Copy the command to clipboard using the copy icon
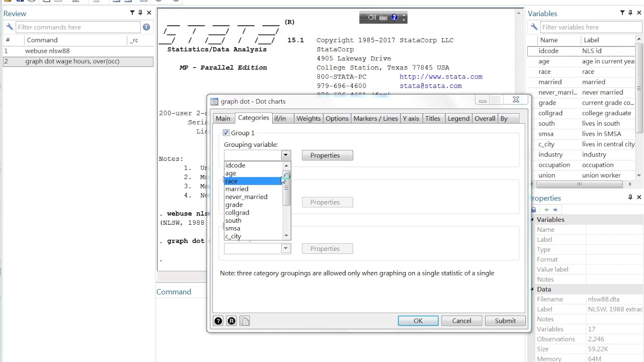644x362 pixels. [245, 321]
